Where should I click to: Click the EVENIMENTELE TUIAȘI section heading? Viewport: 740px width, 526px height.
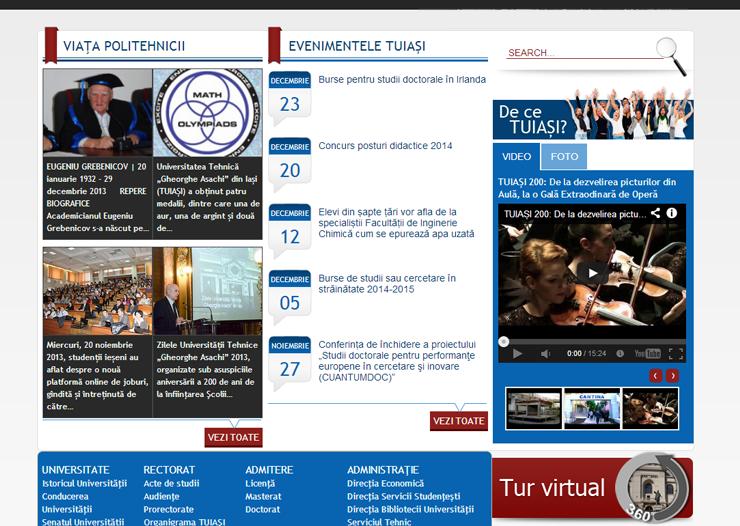coord(357,46)
